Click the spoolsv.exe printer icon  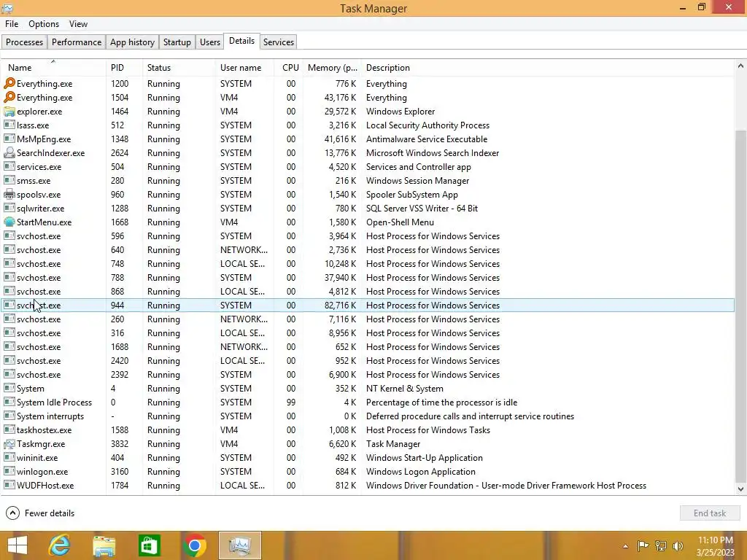pos(9,194)
